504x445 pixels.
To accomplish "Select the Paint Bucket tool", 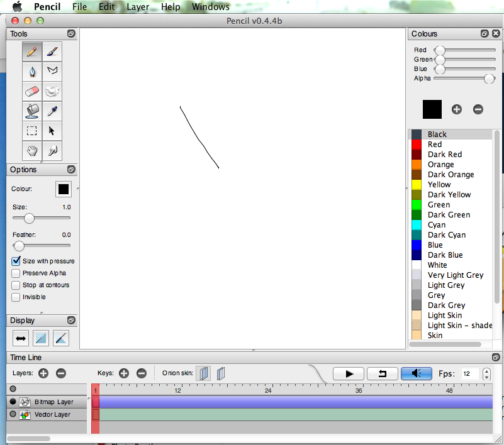I will click(31, 111).
